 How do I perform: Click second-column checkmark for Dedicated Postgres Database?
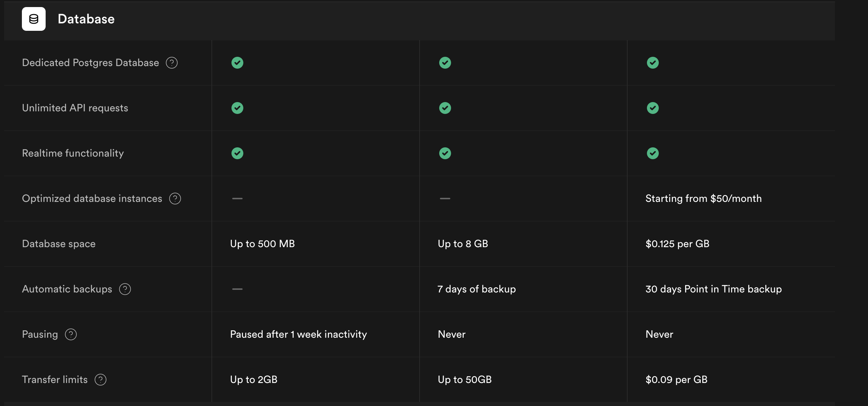(445, 63)
